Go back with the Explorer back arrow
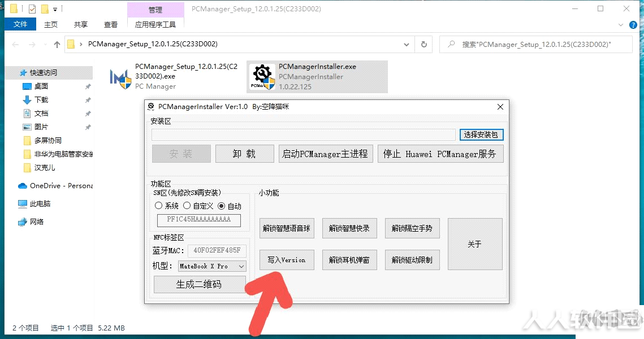Image resolution: width=644 pixels, height=339 pixels. click(15, 44)
